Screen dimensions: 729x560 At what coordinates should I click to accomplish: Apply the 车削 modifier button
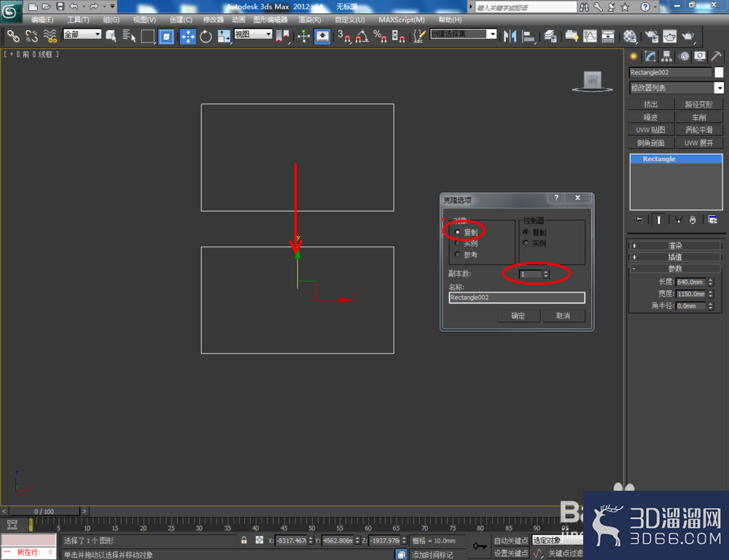click(x=699, y=117)
